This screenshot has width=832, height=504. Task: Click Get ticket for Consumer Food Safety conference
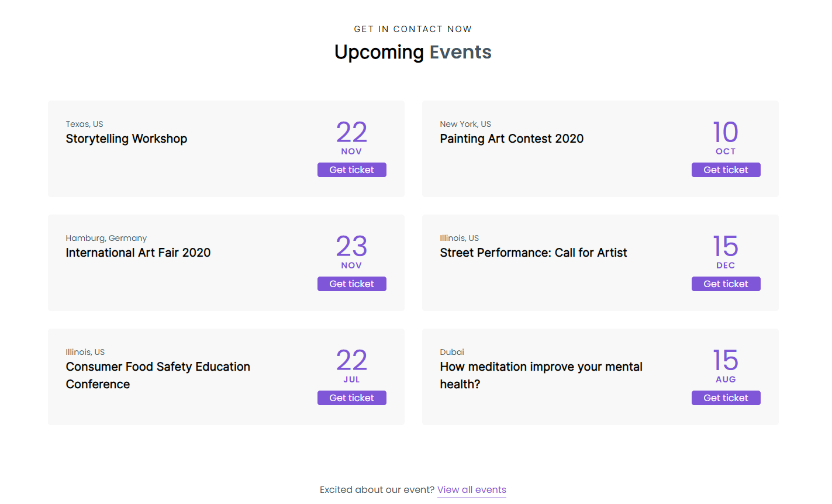(351, 398)
